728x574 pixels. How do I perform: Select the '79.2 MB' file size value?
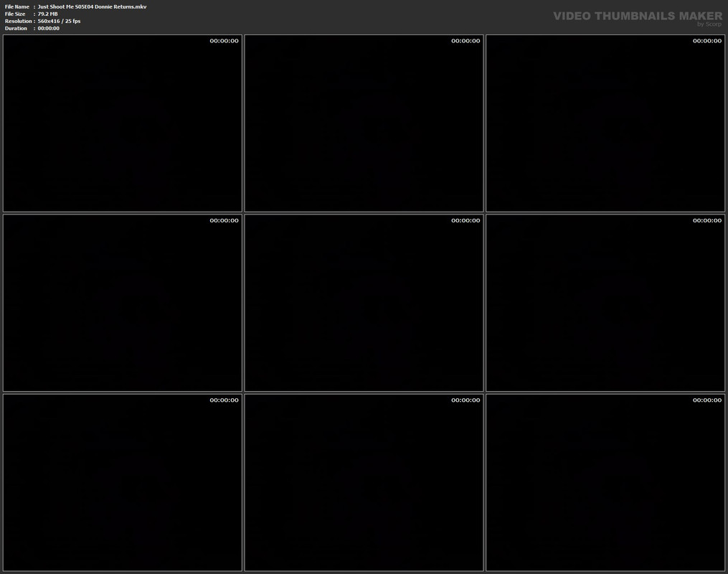pos(48,14)
